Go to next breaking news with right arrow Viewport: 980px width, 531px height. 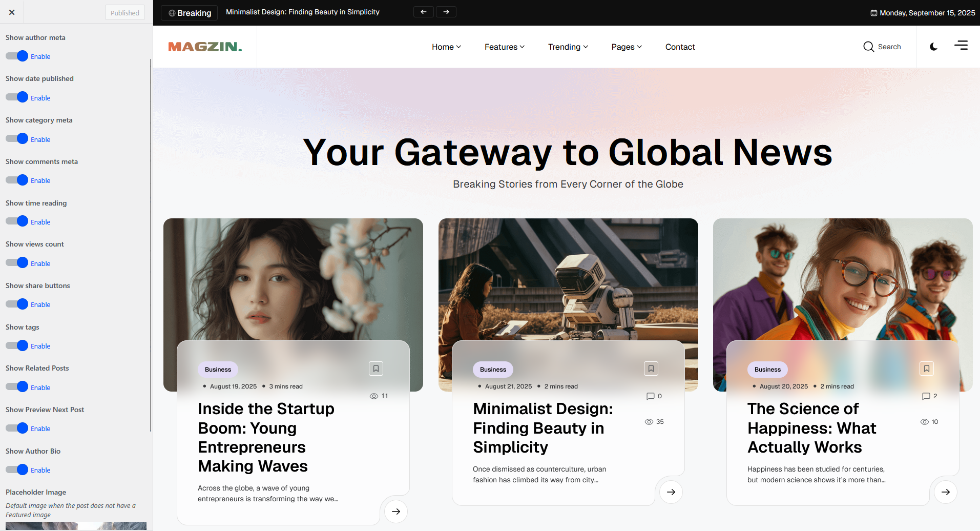pyautogui.click(x=446, y=12)
